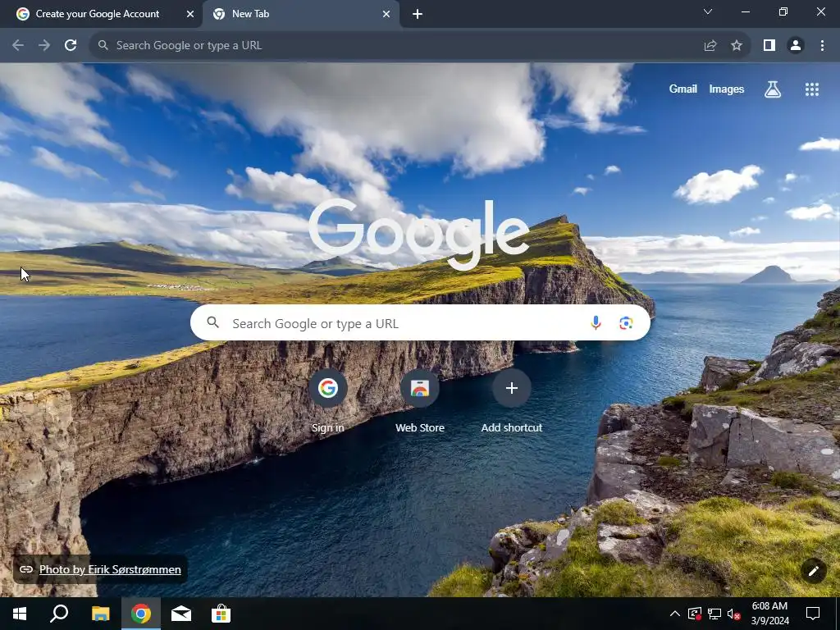Open Microsoft Store from the taskbar

[x=221, y=614]
